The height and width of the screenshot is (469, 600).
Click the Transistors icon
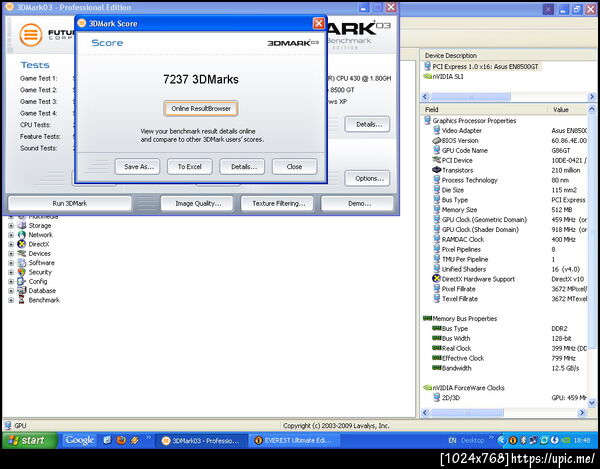click(x=437, y=170)
